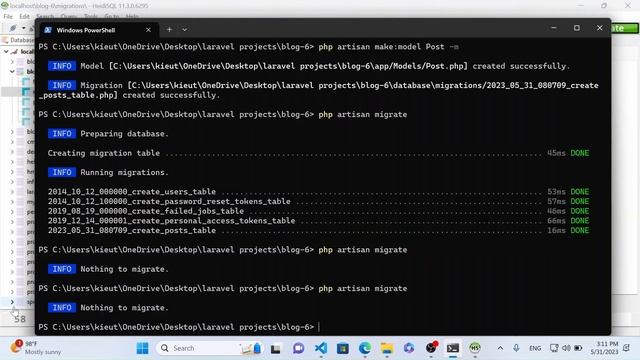Screen dimensions: 640x360
Task: Open Microsoft Edge from the taskbar
Action: click(365, 348)
